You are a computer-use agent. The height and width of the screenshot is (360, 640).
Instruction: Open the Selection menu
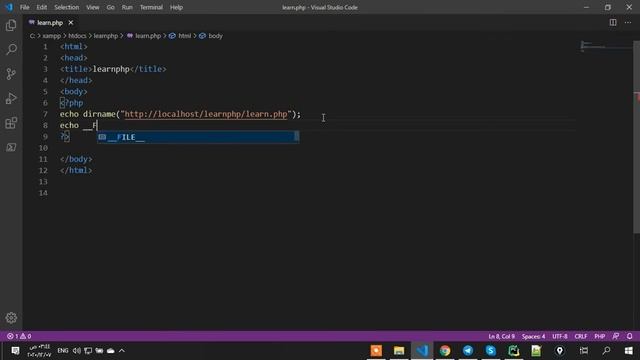(67, 7)
